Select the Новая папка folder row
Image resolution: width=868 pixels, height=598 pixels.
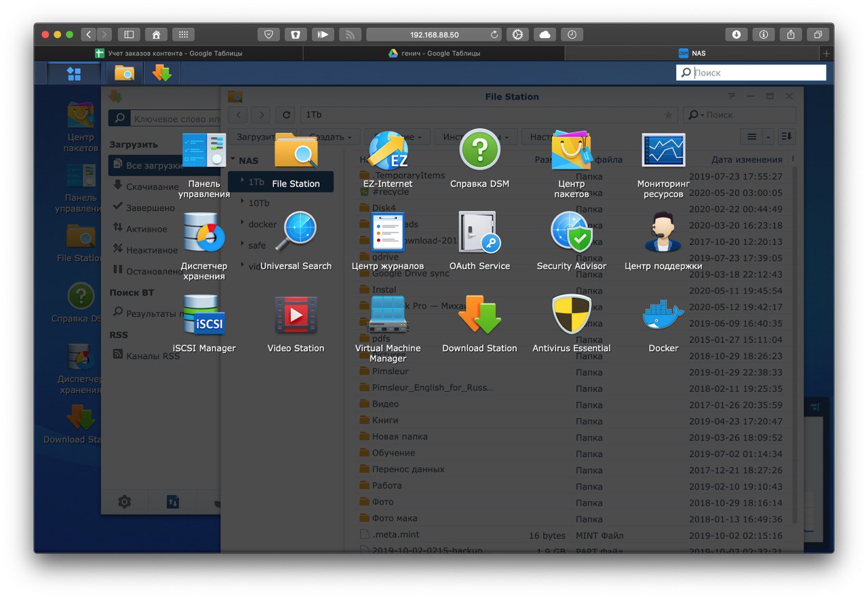pos(574,437)
